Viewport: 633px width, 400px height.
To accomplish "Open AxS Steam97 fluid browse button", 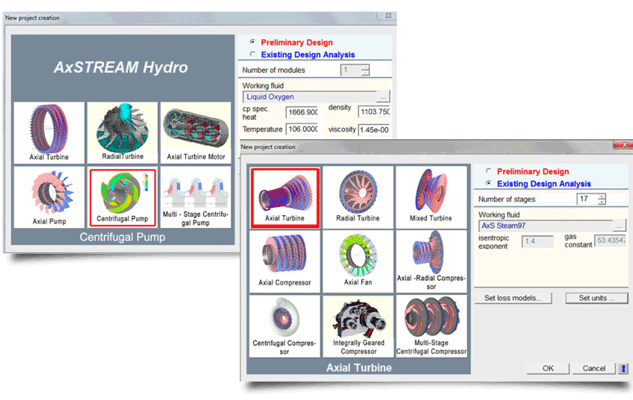I will tap(619, 226).
